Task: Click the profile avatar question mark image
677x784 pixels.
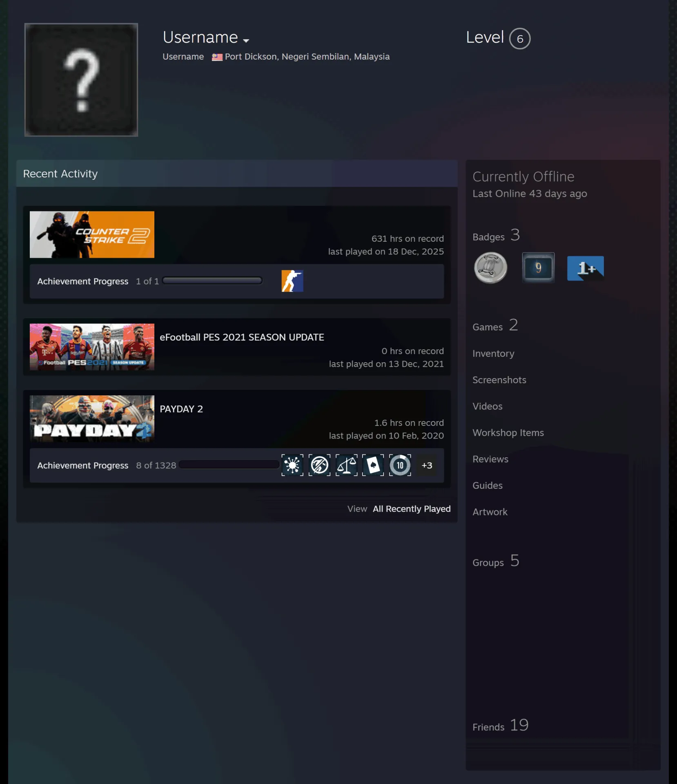Action: click(81, 80)
